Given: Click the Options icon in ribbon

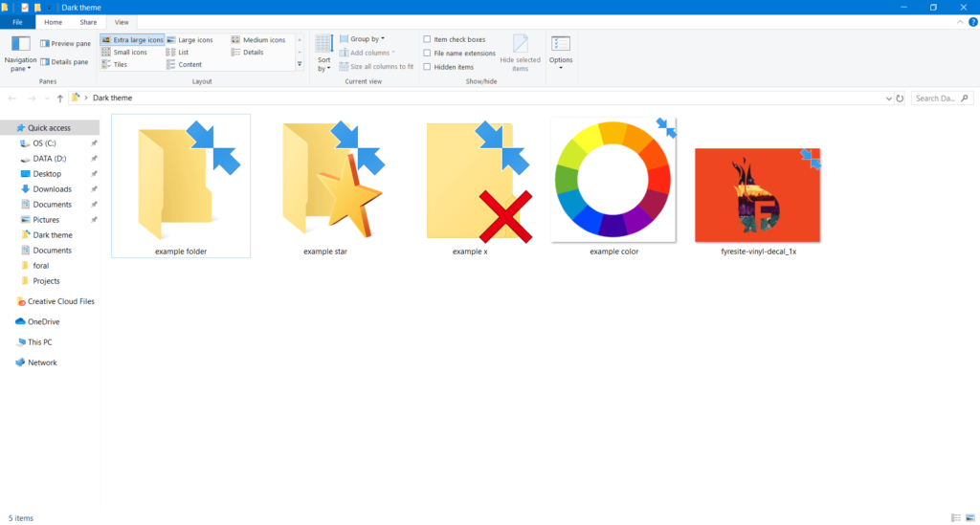Looking at the screenshot, I should click(x=561, y=45).
